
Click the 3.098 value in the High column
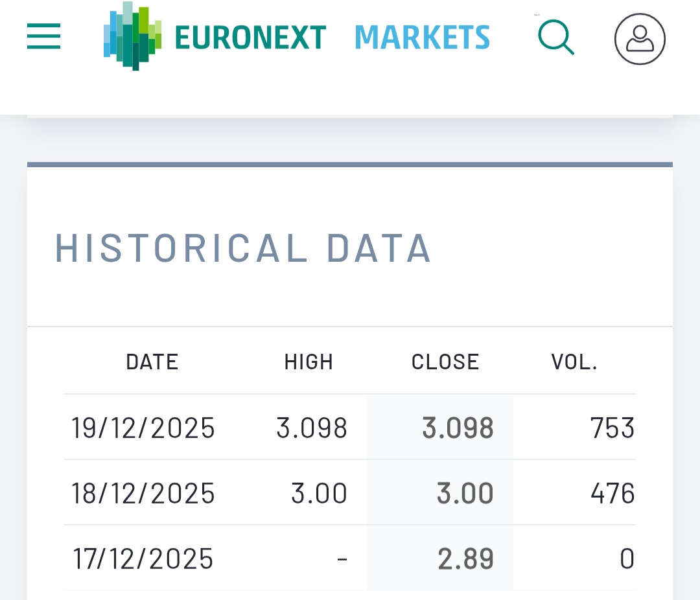point(312,428)
